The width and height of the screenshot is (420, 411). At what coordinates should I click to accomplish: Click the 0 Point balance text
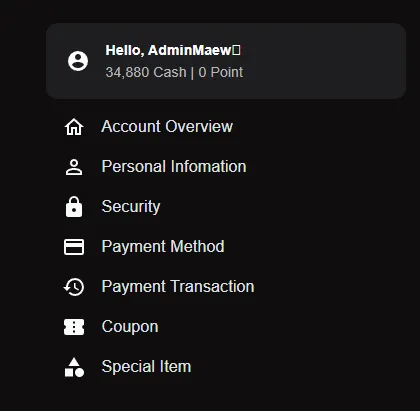click(x=221, y=72)
